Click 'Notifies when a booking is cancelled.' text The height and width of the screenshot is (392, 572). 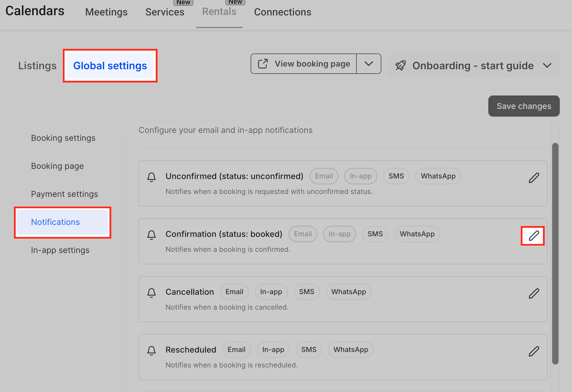[x=227, y=307]
